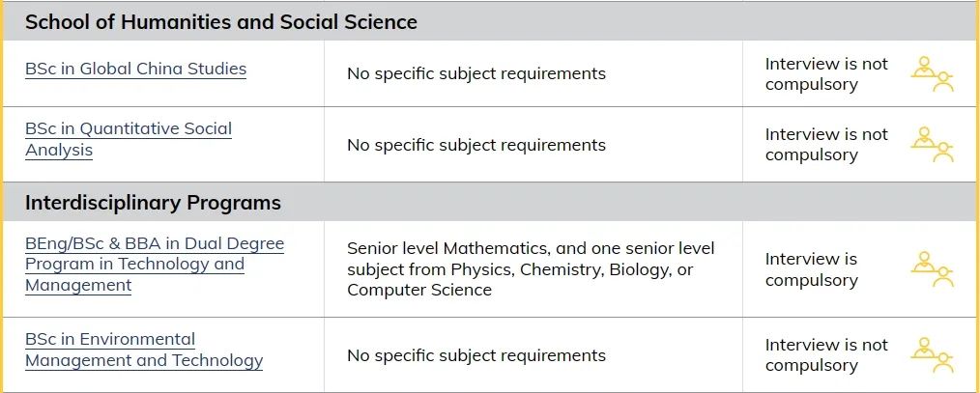Follow the BEng/BSc & BBA Dual Degree Program link
Image resolution: width=980 pixels, height=393 pixels.
tap(155, 265)
